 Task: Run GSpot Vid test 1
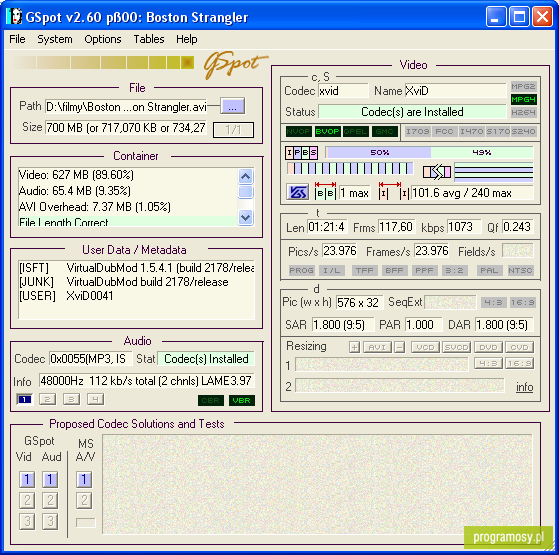pyautogui.click(x=27, y=480)
